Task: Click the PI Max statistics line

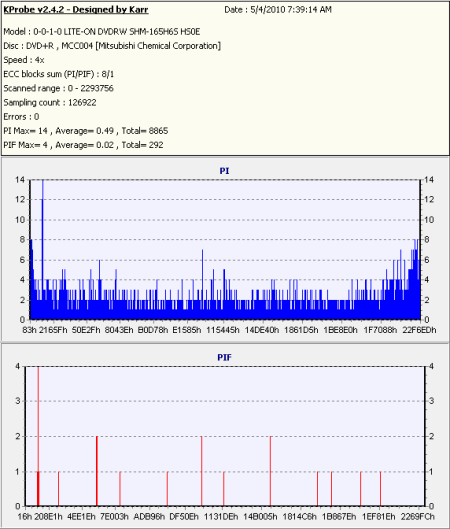Action: tap(85, 131)
